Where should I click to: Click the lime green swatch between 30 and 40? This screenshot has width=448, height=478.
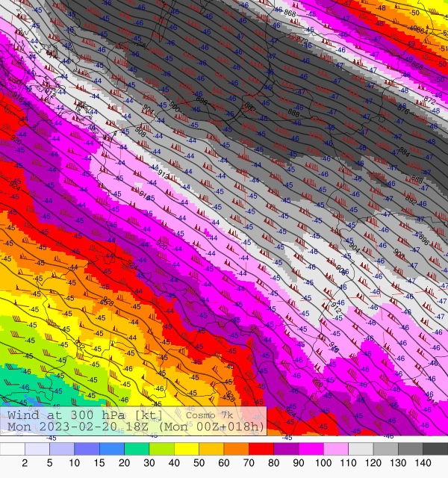pos(162,449)
